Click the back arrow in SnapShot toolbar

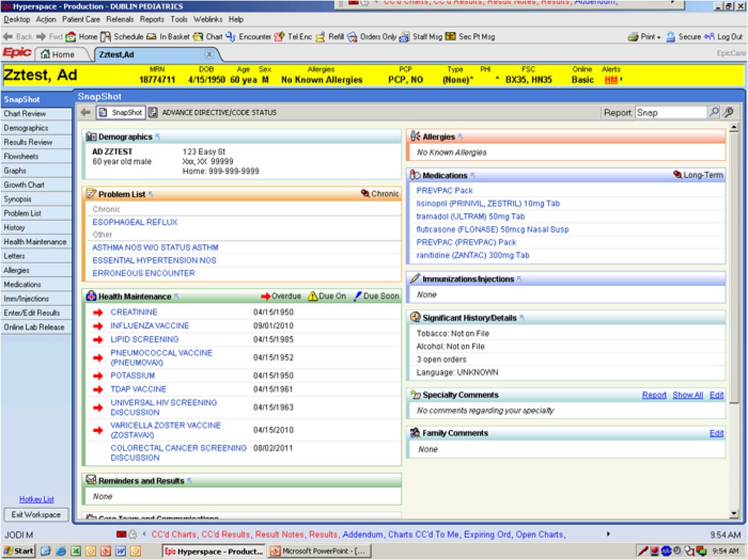point(85,113)
